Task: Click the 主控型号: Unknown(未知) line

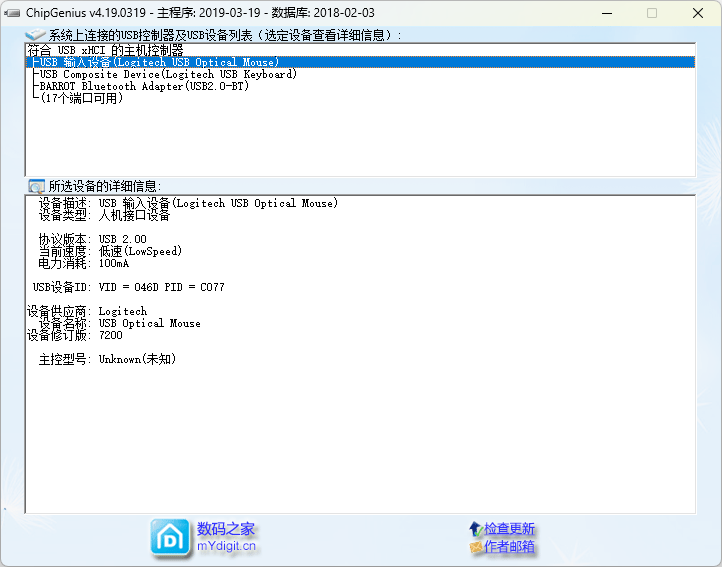Action: 107,359
